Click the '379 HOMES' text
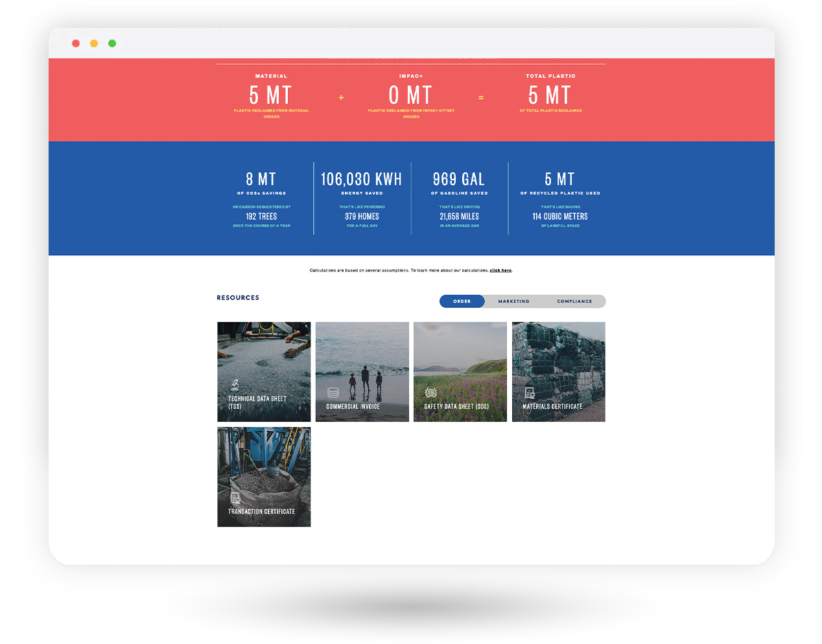This screenshot has height=644, width=822. click(362, 216)
